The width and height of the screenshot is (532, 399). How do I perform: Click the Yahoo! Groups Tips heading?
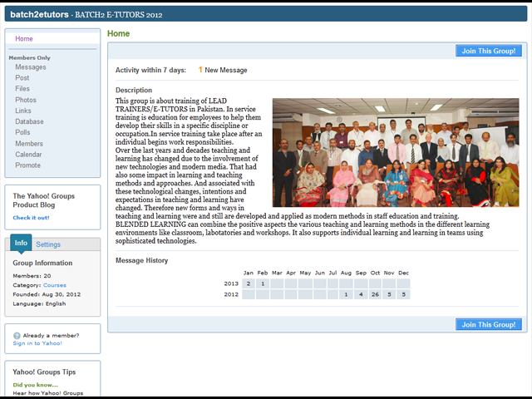44,372
